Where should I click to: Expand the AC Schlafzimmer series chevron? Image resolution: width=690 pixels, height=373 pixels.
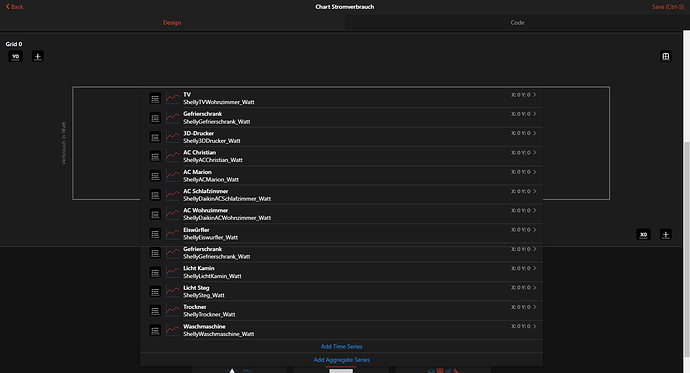[535, 191]
